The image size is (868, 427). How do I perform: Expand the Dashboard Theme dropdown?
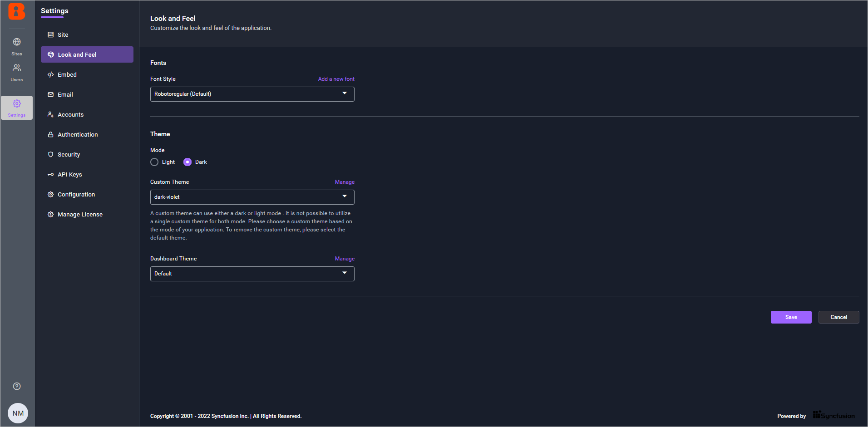(x=252, y=274)
